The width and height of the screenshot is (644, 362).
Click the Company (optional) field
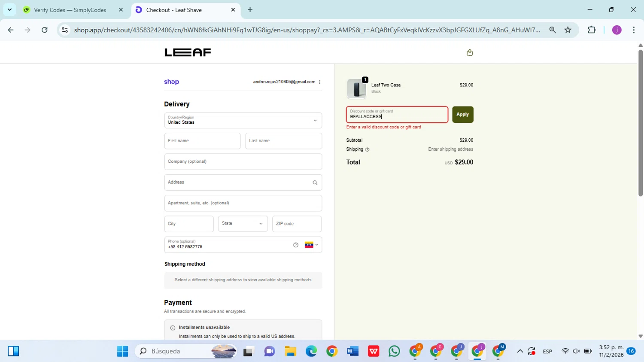click(243, 161)
